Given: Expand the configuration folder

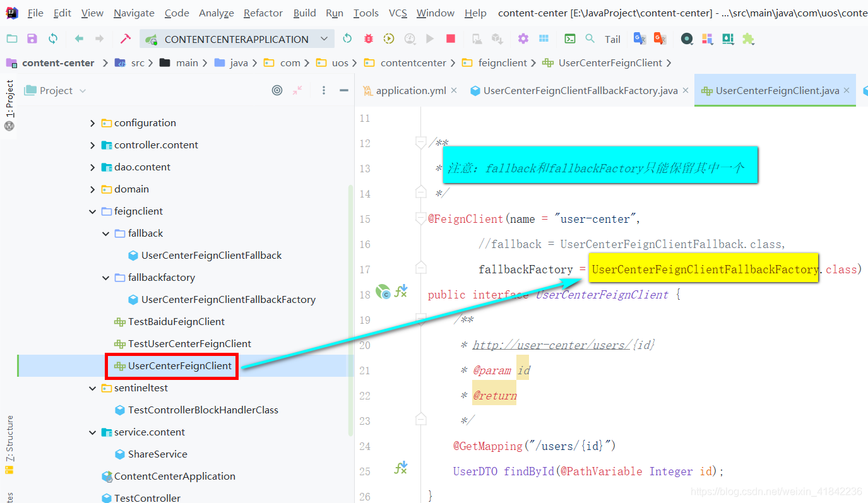Looking at the screenshot, I should tap(93, 123).
